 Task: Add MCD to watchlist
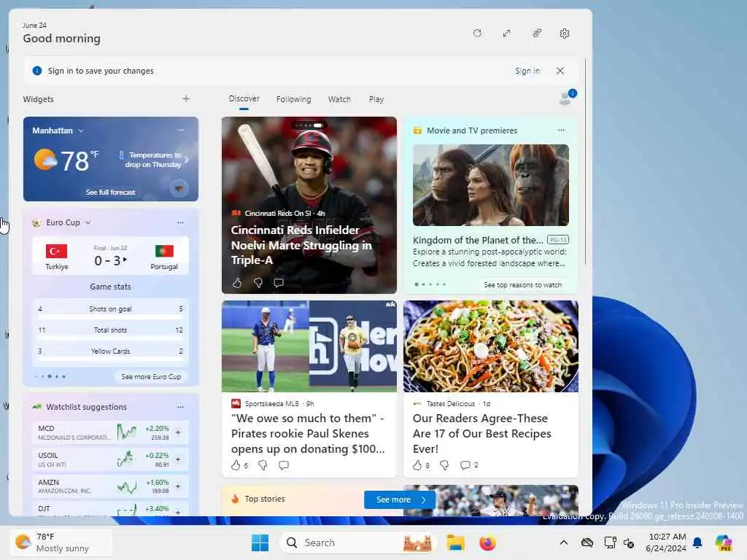click(178, 432)
